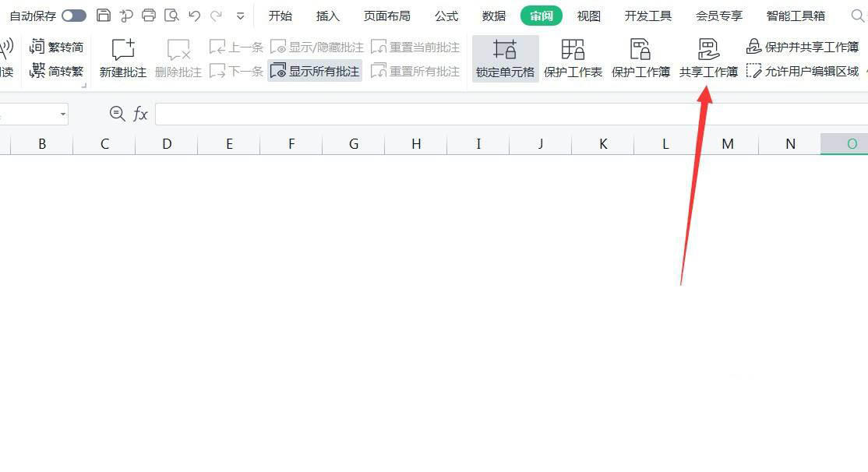Viewport: 868px width, 472px height.
Task: Click 显示/隐藏批注 show/hide comment
Action: (316, 47)
